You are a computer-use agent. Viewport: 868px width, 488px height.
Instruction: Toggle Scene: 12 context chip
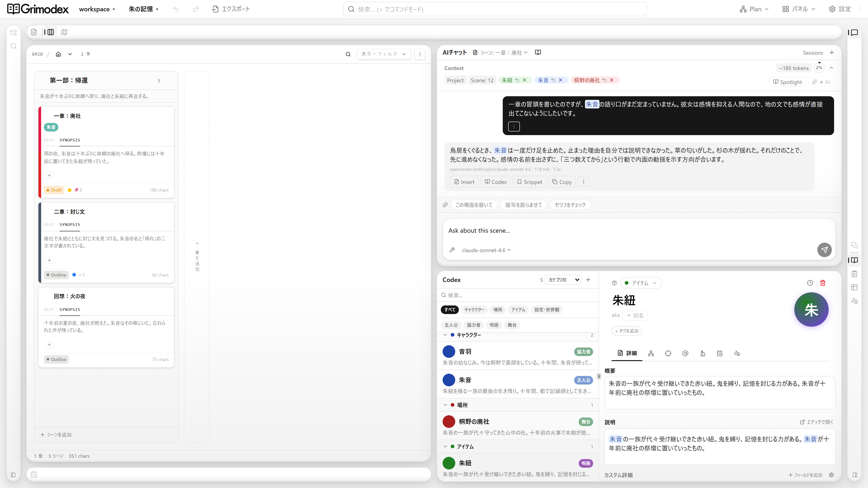(482, 80)
